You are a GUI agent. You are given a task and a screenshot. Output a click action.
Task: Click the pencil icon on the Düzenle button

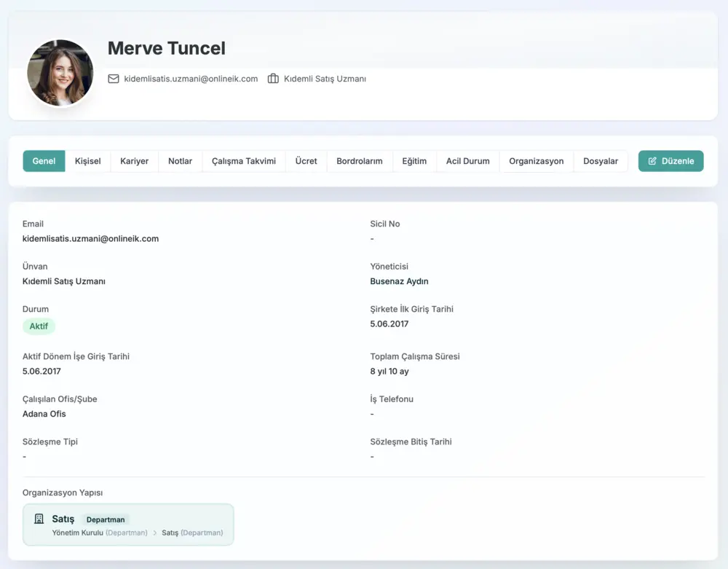[652, 161]
